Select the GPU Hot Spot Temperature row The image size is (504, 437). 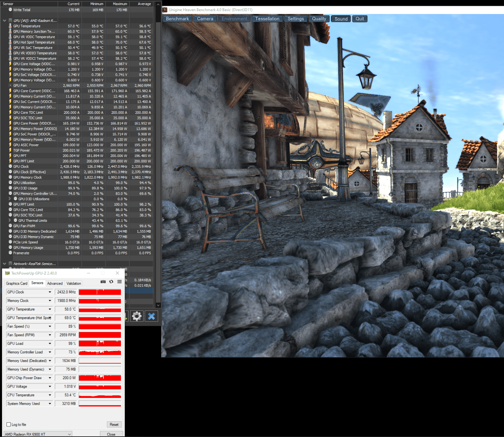[77, 42]
